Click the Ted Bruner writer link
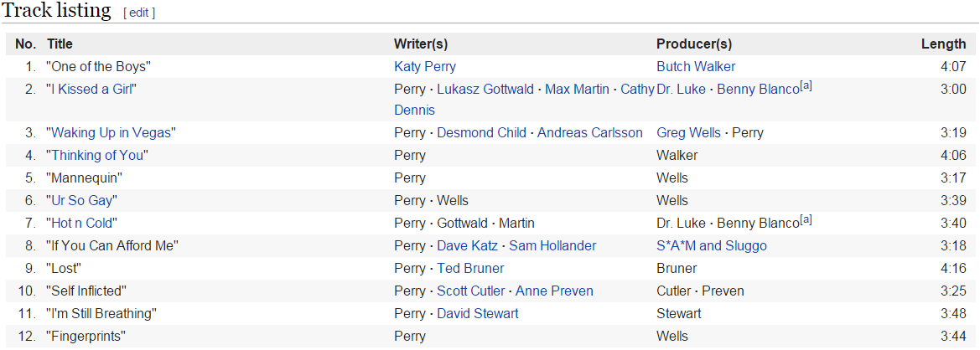 (x=470, y=268)
